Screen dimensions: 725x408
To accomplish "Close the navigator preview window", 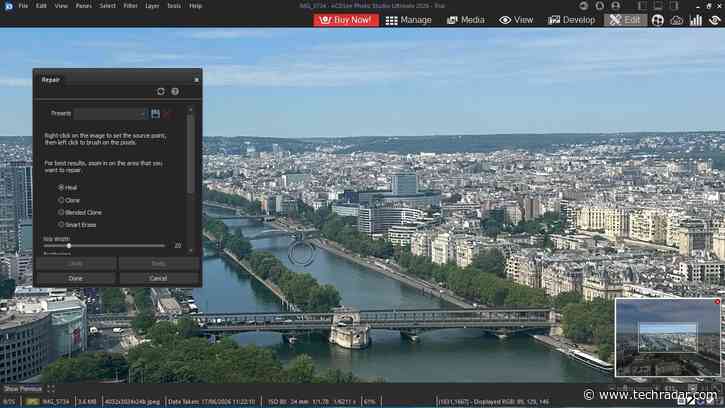I will 717,302.
